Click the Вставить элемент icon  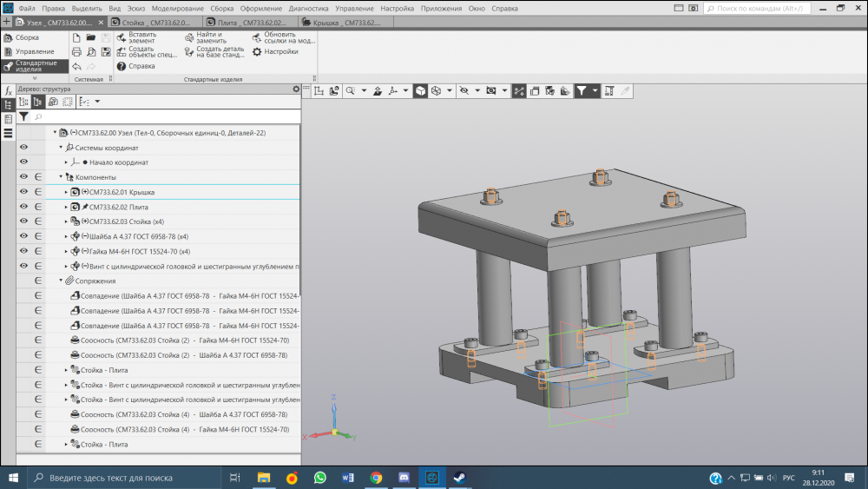[121, 38]
